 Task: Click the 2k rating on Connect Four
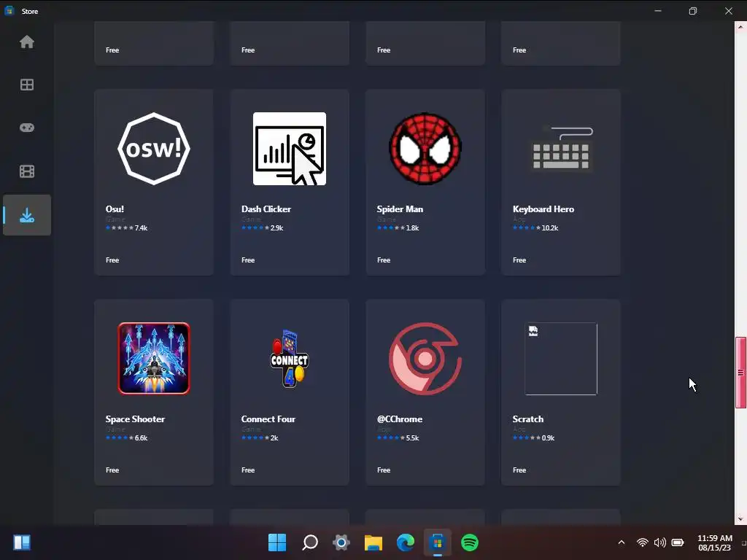(x=274, y=438)
